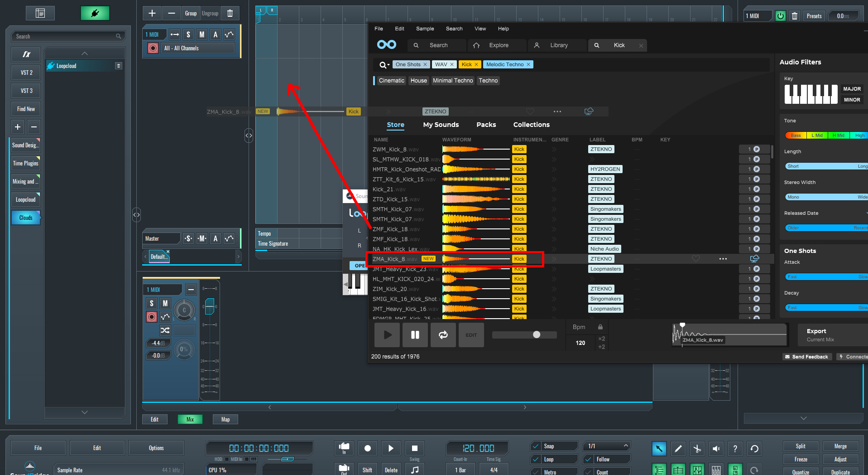The image size is (868, 475).
Task: Open the plugin browser with the plug icon
Action: pyautogui.click(x=95, y=13)
